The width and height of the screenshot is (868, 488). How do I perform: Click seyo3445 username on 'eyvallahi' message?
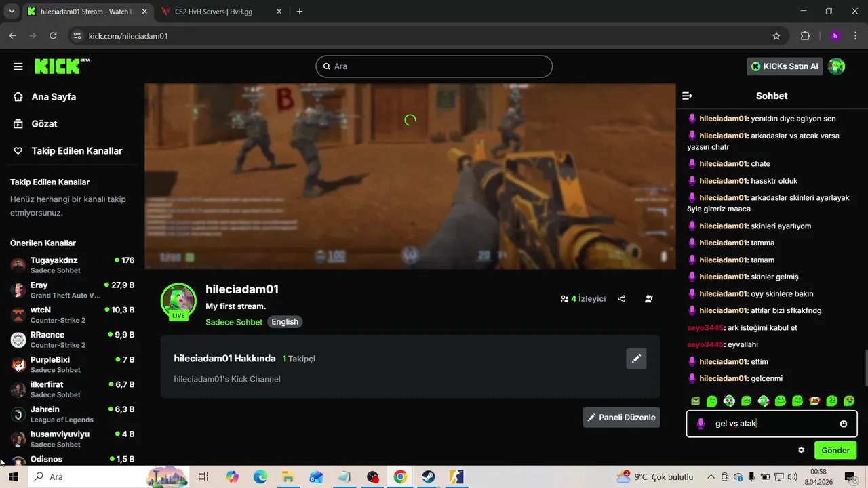pyautogui.click(x=705, y=344)
